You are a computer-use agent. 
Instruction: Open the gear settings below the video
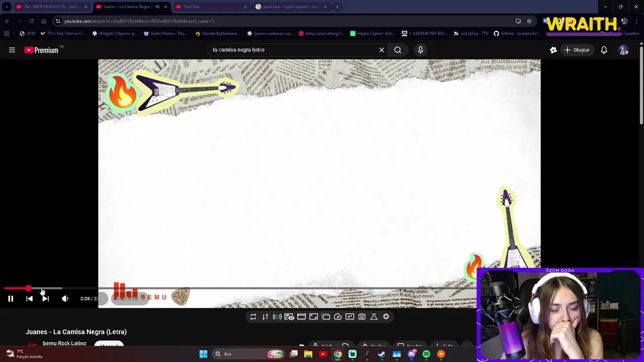386,317
